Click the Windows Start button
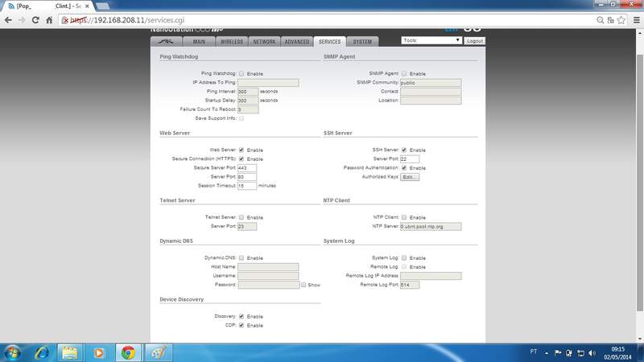The width and height of the screenshot is (644, 362). 12,352
